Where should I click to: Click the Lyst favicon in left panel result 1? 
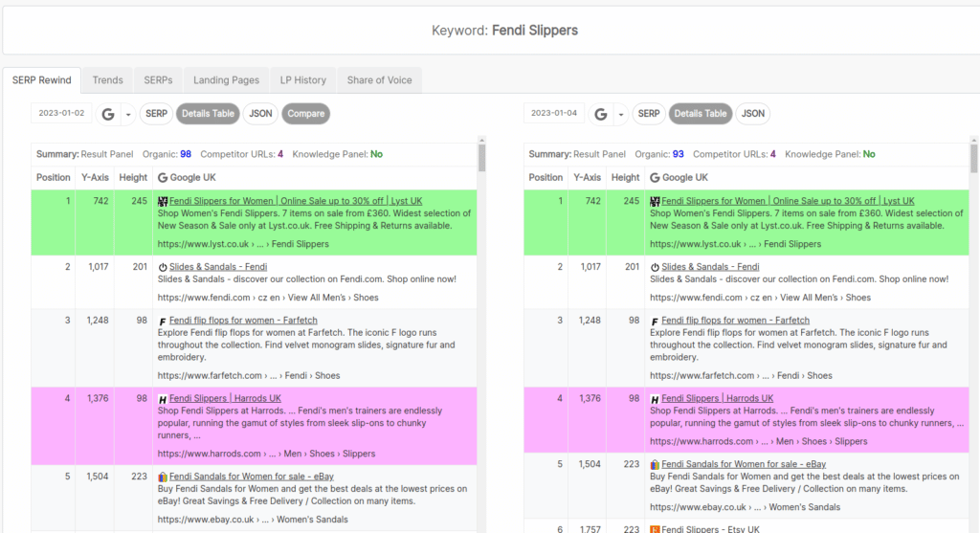[x=163, y=201]
